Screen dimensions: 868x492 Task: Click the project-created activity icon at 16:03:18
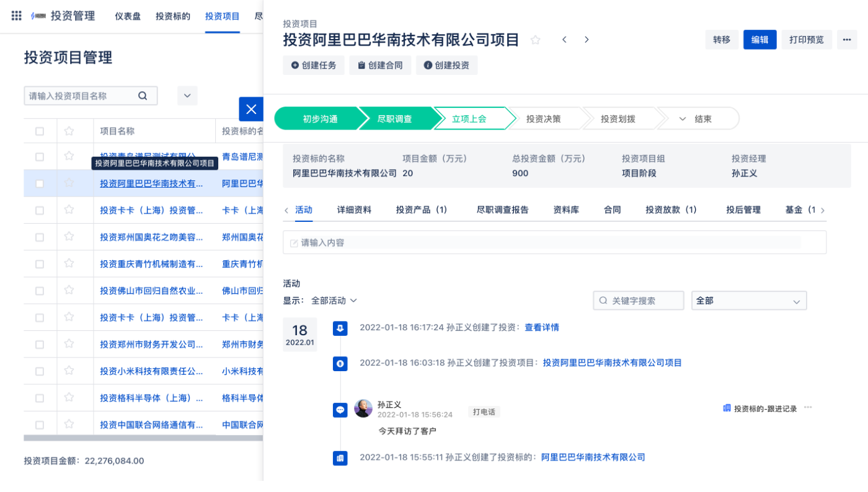340,364
